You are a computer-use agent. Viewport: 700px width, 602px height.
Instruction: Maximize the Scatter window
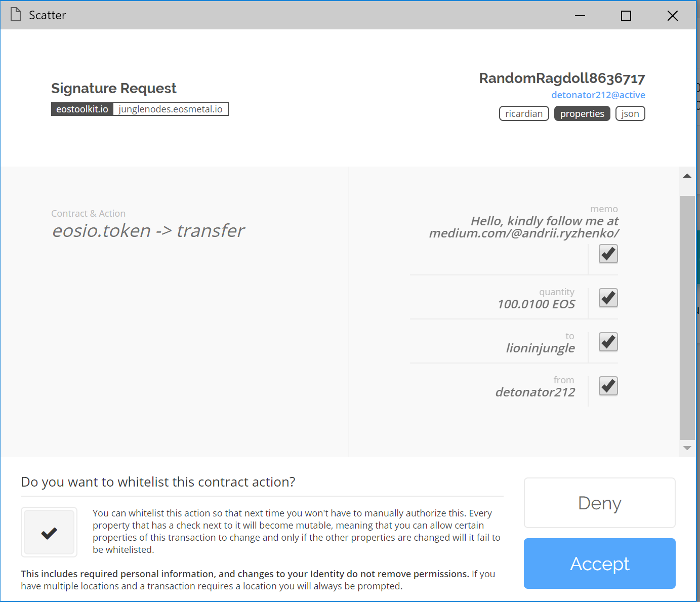(x=626, y=15)
